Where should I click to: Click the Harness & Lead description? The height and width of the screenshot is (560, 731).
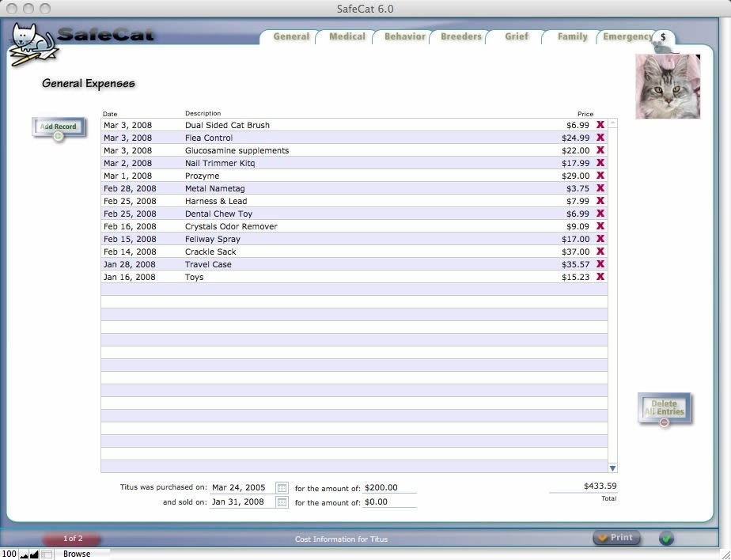click(x=216, y=201)
